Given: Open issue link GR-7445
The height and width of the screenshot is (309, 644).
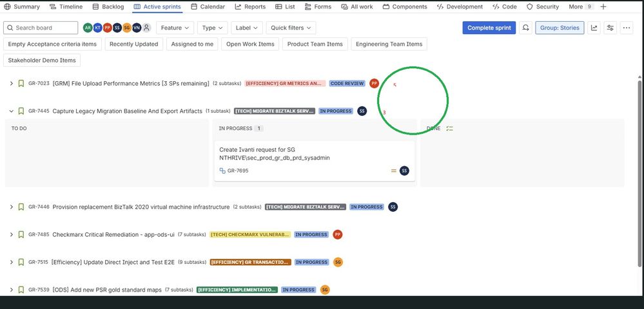Looking at the screenshot, I should pos(39,111).
